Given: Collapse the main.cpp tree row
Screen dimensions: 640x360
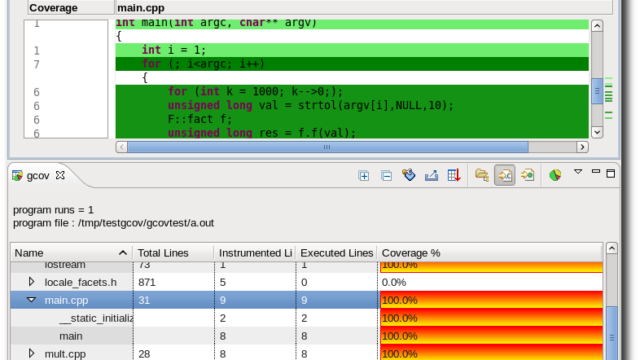Looking at the screenshot, I should [x=31, y=300].
